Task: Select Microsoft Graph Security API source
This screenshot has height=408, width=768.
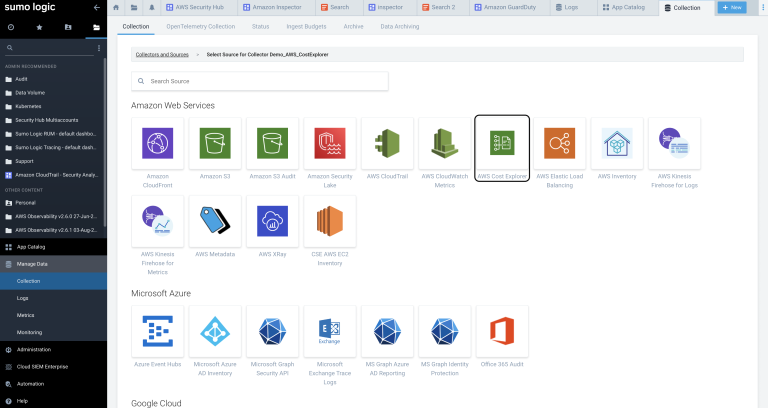Action: tap(272, 331)
